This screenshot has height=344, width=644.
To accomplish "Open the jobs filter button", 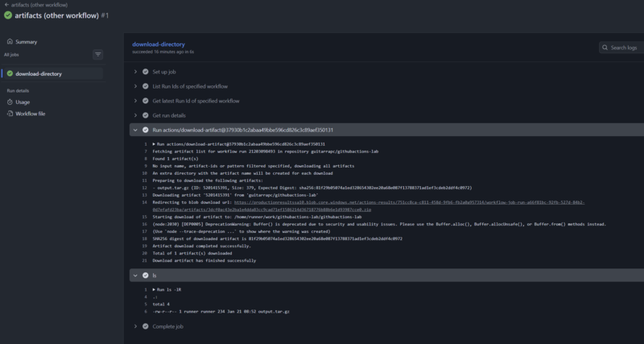I will click(x=97, y=54).
